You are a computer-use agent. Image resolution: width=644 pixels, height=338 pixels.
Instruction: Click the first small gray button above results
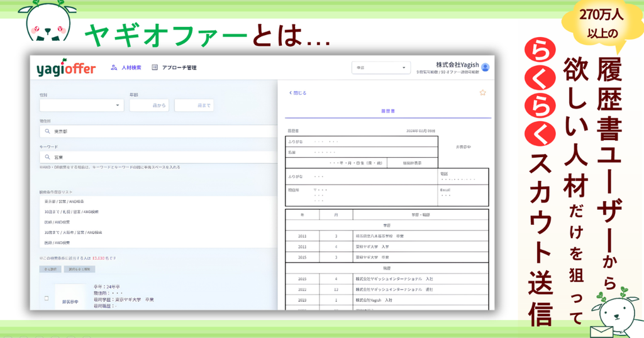tap(50, 269)
